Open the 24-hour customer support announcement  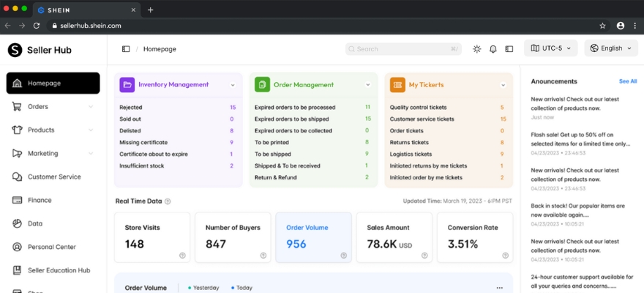(x=580, y=281)
